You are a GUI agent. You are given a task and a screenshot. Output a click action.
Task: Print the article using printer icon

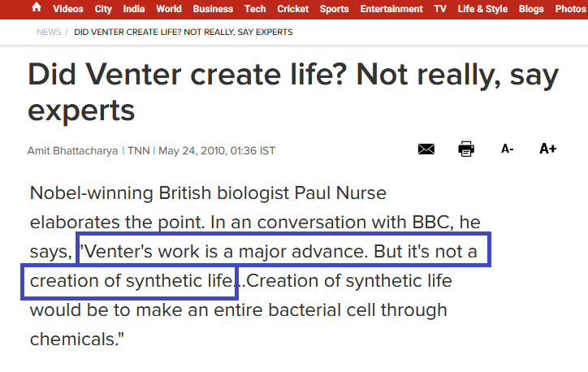point(466,149)
